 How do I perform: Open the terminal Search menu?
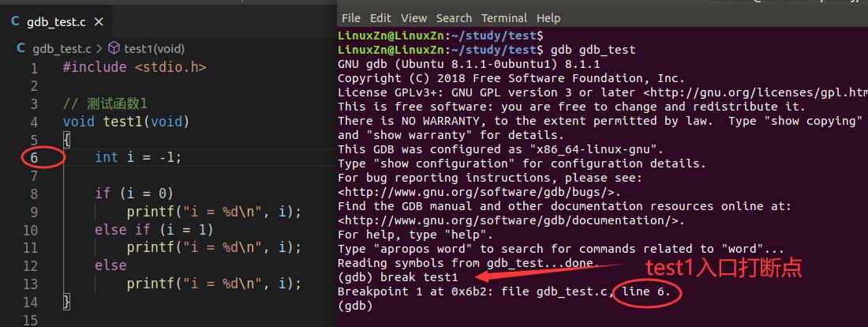(454, 17)
